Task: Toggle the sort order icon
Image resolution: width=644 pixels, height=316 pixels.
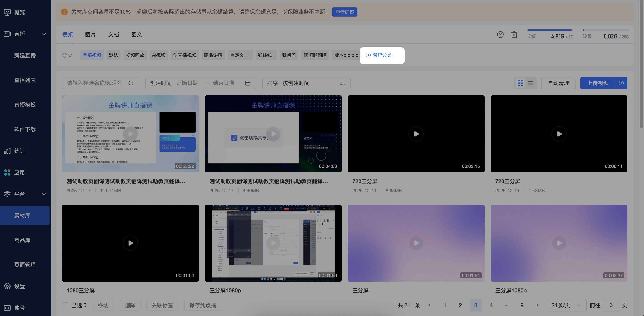Action: click(x=343, y=83)
